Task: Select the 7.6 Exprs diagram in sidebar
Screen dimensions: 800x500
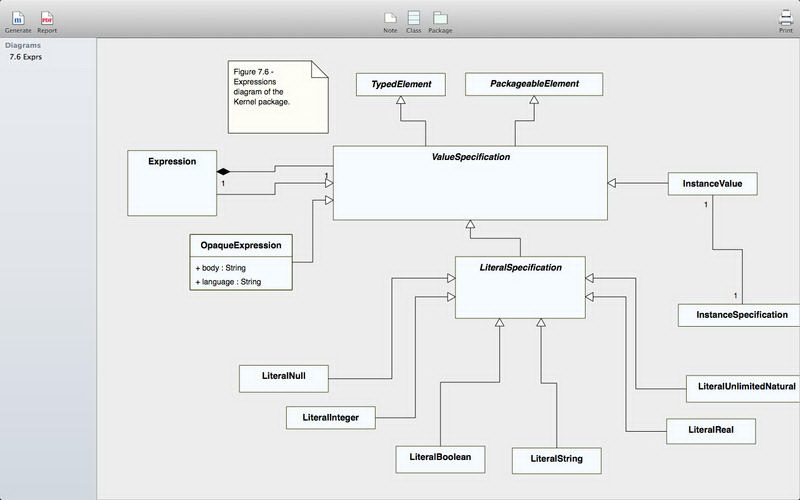Action: click(x=27, y=58)
